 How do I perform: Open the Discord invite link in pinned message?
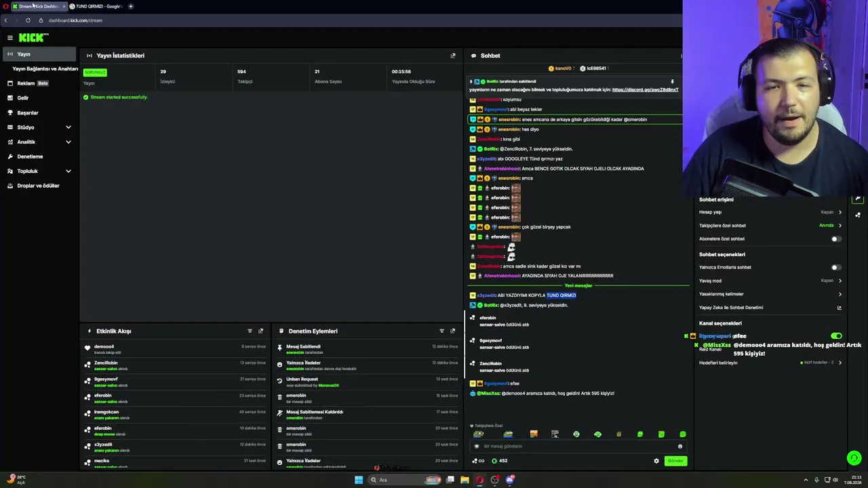(x=645, y=89)
